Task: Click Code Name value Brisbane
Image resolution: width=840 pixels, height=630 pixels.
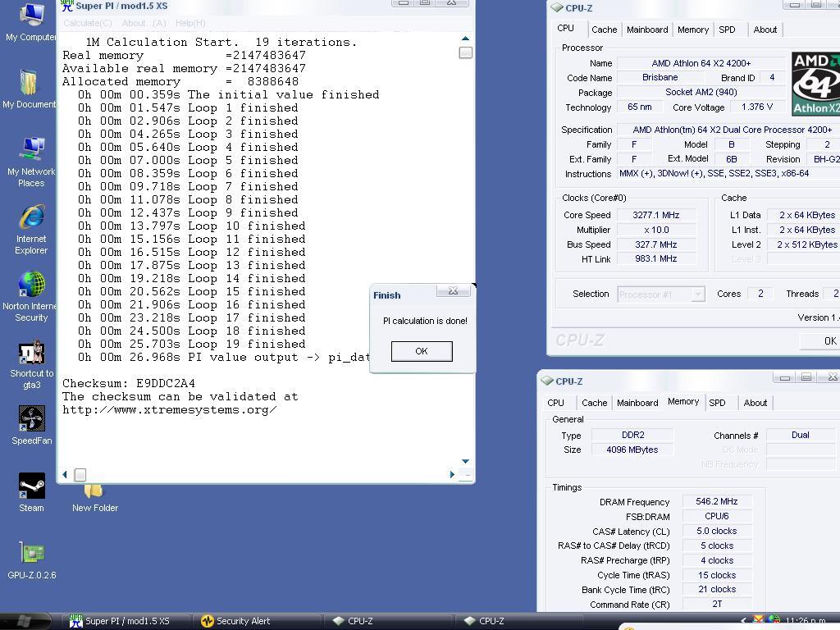Action: tap(660, 78)
